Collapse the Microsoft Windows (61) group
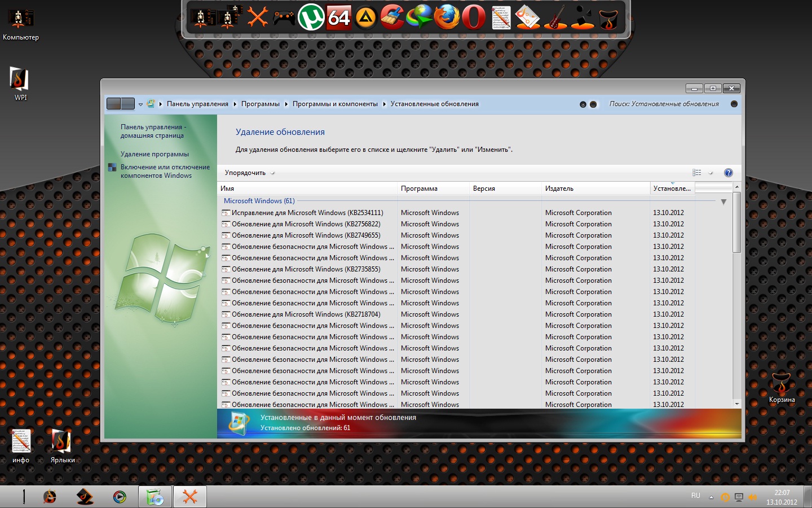Screen dimensions: 812x508 tap(723, 202)
